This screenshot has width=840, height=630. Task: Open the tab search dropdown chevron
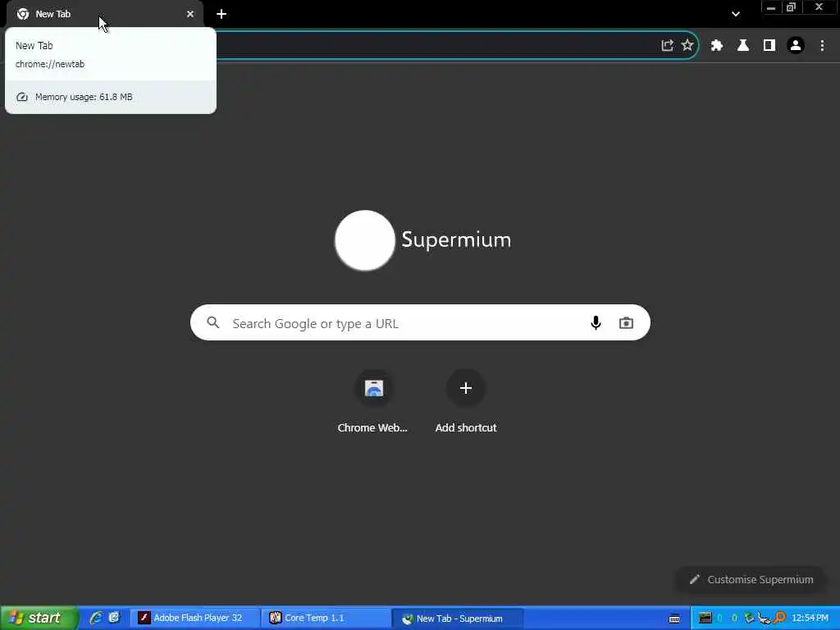tap(736, 14)
